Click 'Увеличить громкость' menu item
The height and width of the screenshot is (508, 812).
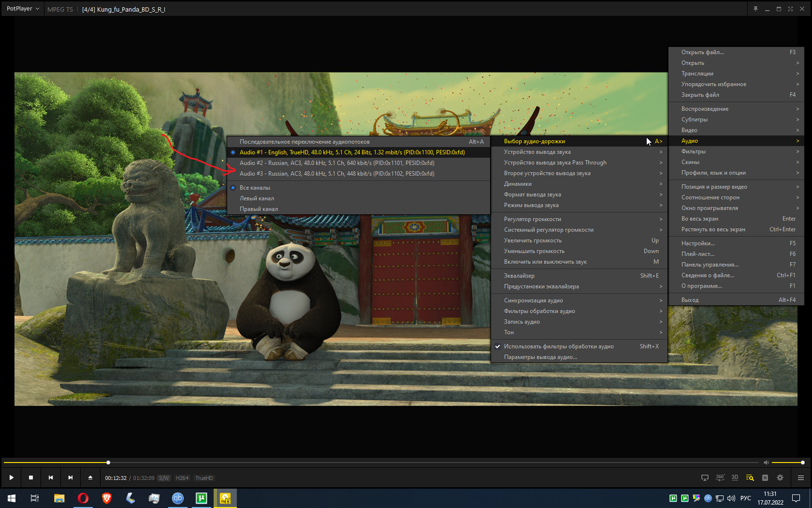(579, 240)
